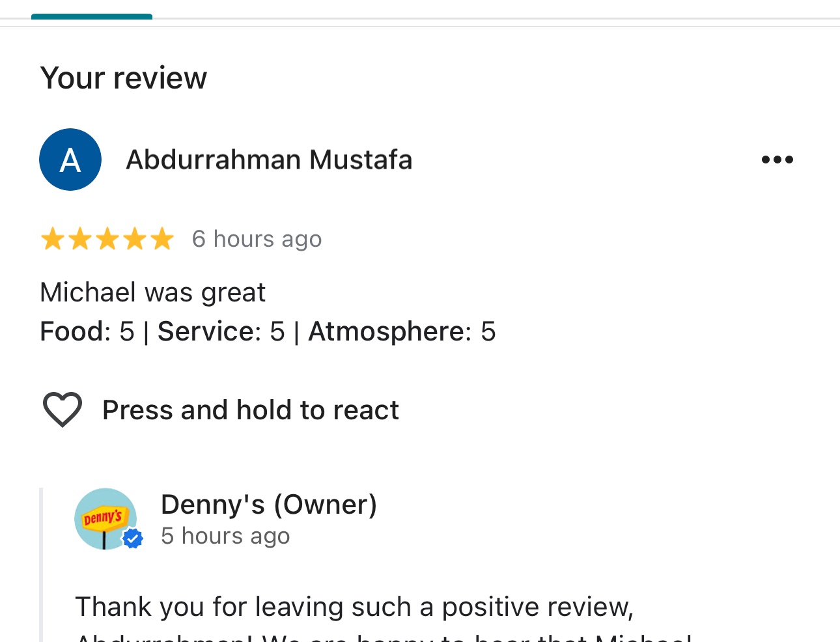The image size is (840, 642).
Task: Click the "Michael was great" review text
Action: pos(152,292)
